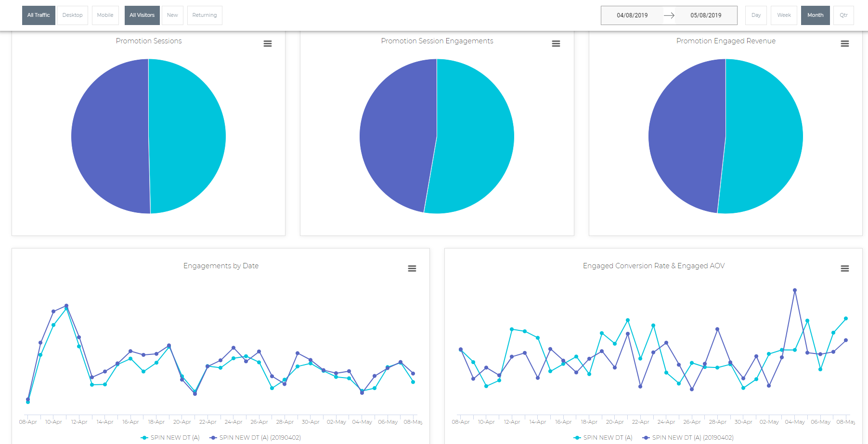
Task: Enable the Mobile traffic filter
Action: pyautogui.click(x=105, y=15)
